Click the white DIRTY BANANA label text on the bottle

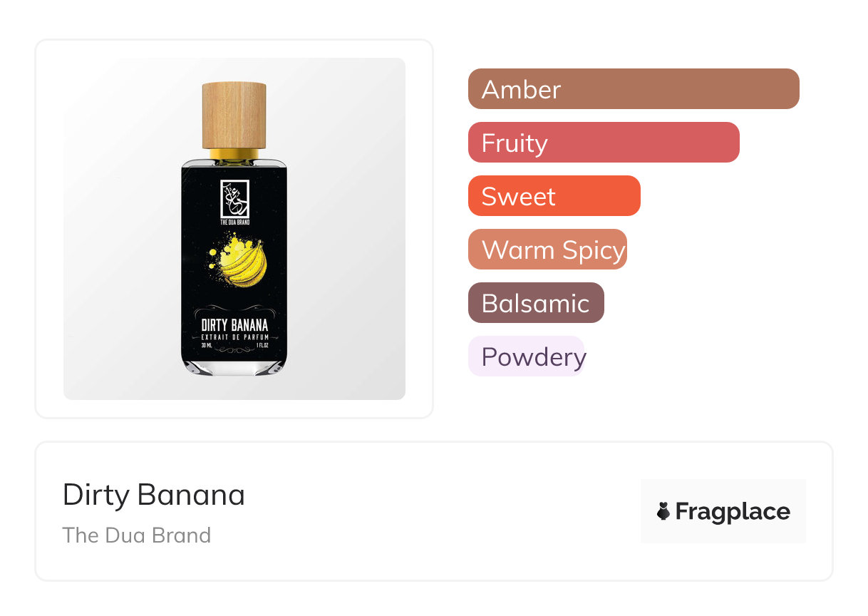point(234,326)
